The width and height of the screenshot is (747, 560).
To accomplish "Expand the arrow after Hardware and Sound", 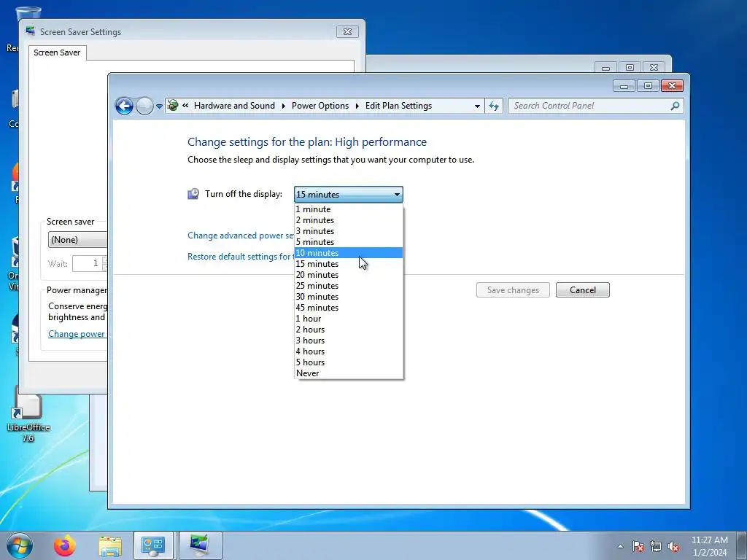I will point(284,106).
